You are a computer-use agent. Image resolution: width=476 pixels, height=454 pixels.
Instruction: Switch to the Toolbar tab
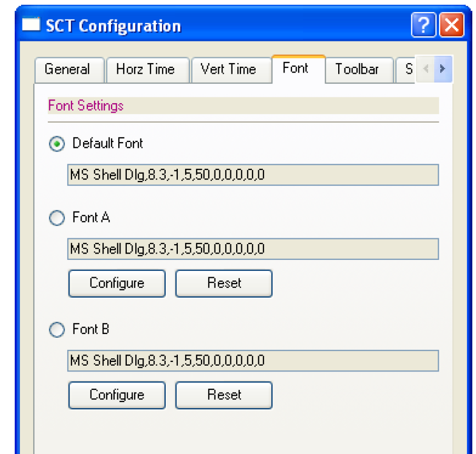point(360,69)
